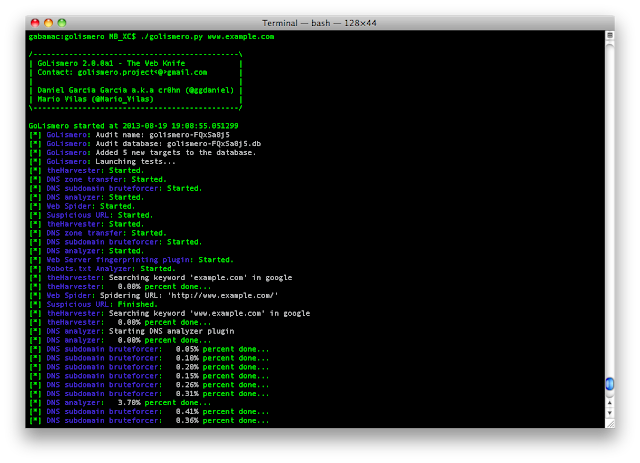Click the 'Suspicious URL: Started.' line
This screenshot has height=463, width=640.
tap(91, 215)
